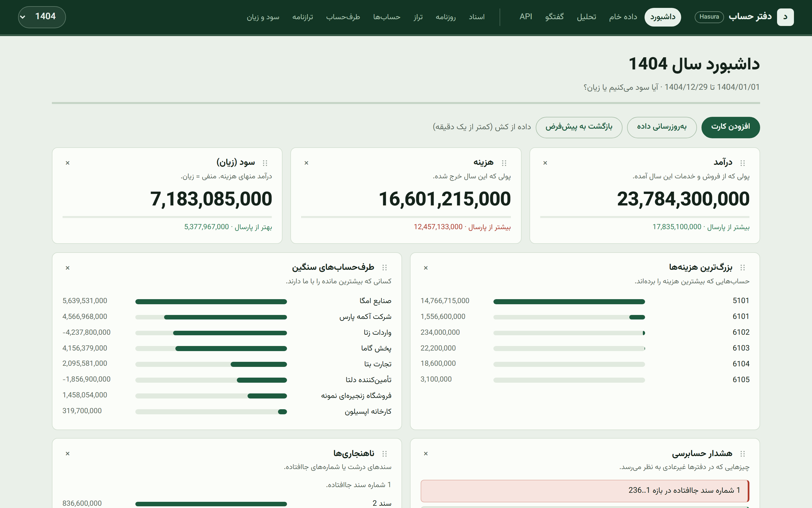Go to حساب‌ها menu
This screenshot has height=508, width=812.
click(x=387, y=17)
